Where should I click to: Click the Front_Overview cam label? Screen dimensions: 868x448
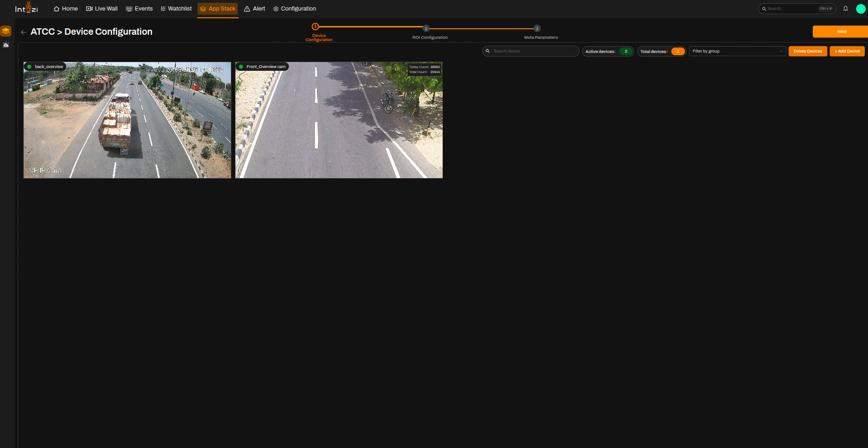[x=266, y=67]
